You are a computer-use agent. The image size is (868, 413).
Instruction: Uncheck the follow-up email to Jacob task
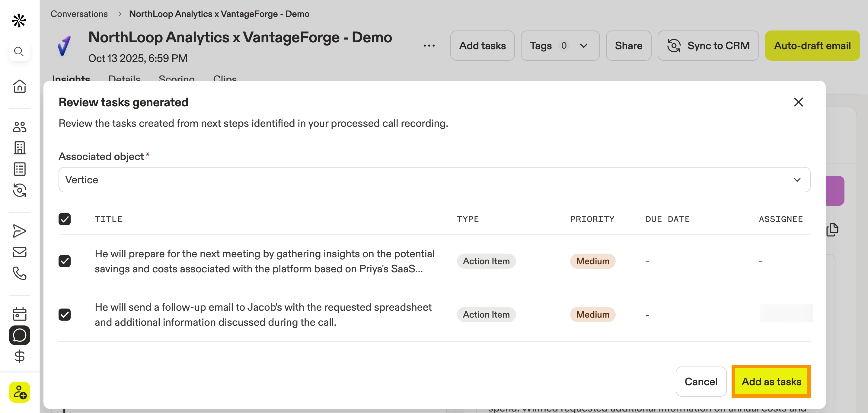click(x=64, y=315)
